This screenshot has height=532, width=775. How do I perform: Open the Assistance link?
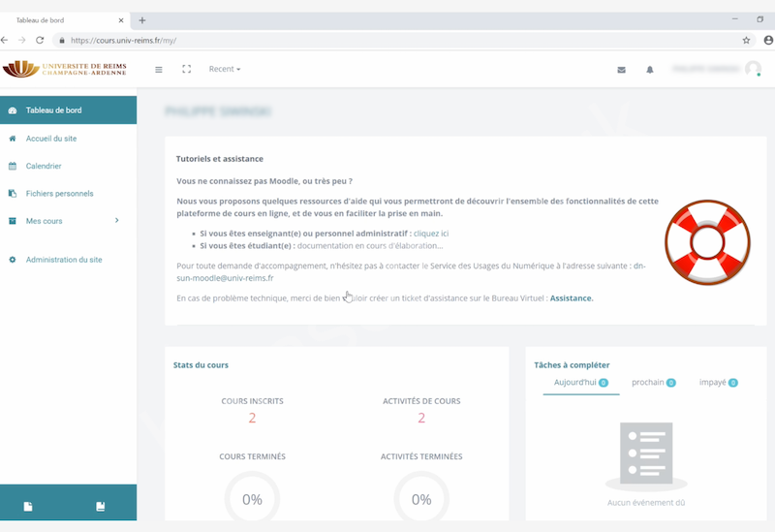point(572,298)
